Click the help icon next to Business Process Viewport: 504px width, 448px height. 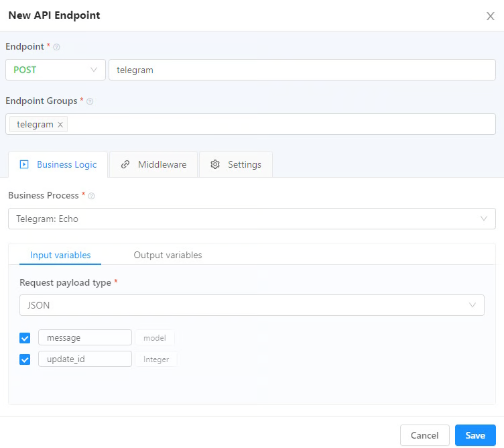(91, 196)
